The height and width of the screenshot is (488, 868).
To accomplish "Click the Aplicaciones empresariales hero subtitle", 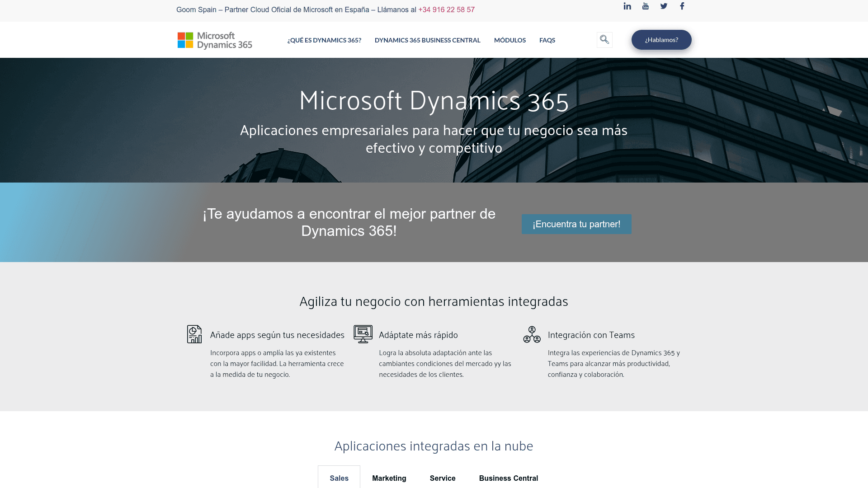I will 434,139.
